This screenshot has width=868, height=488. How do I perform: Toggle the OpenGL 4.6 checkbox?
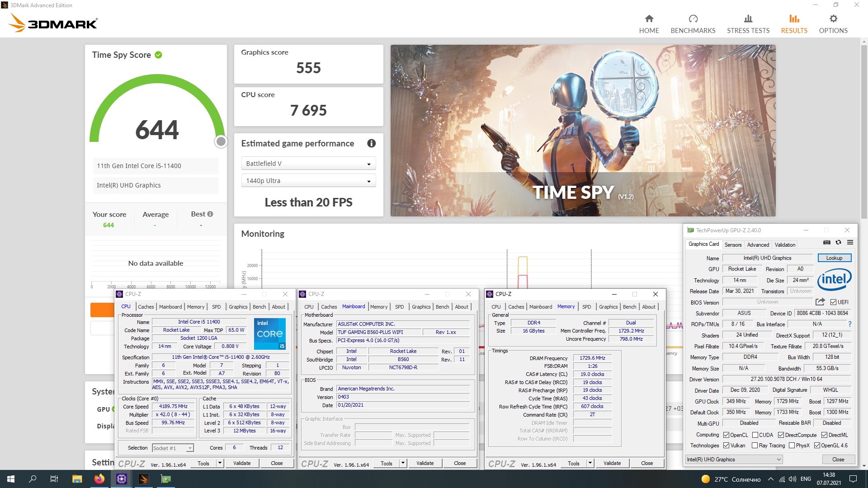817,446
